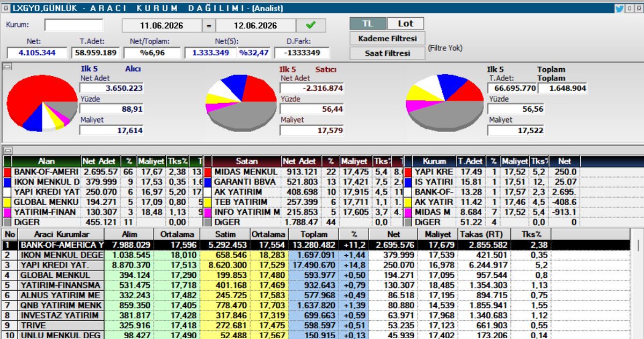Click the Net Adet value 3.650.223 box
The image size is (644, 339).
[x=112, y=88]
